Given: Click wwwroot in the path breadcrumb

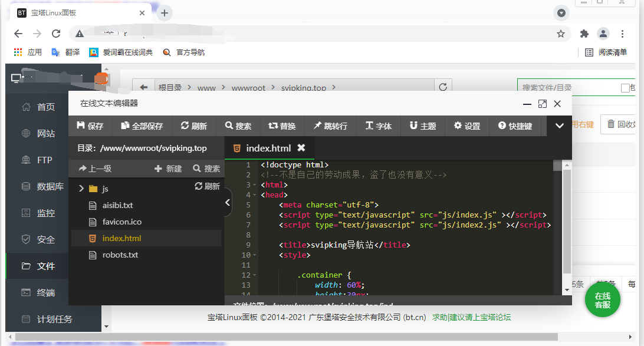Looking at the screenshot, I should click(248, 88).
